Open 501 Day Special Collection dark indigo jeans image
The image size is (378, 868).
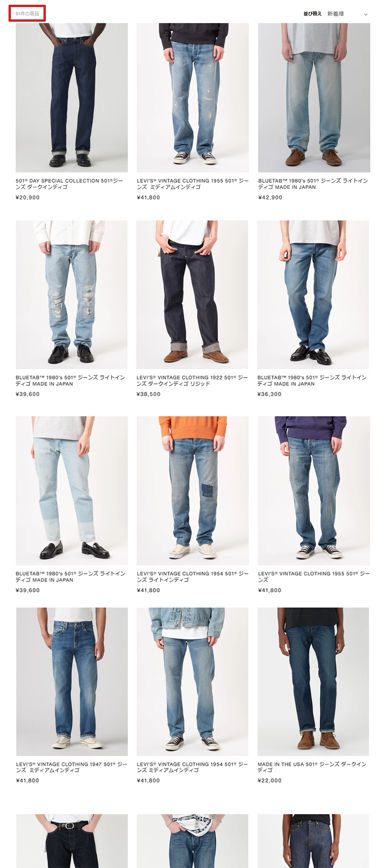tap(71, 97)
